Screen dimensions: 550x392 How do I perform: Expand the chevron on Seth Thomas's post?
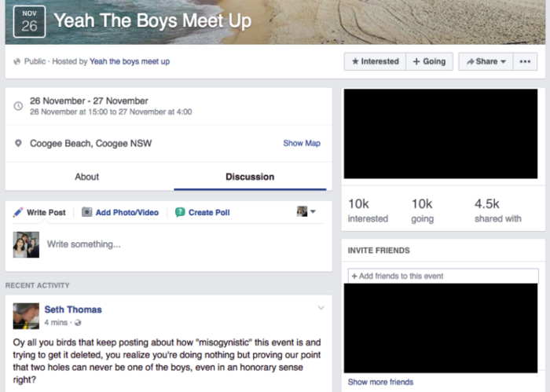click(321, 308)
